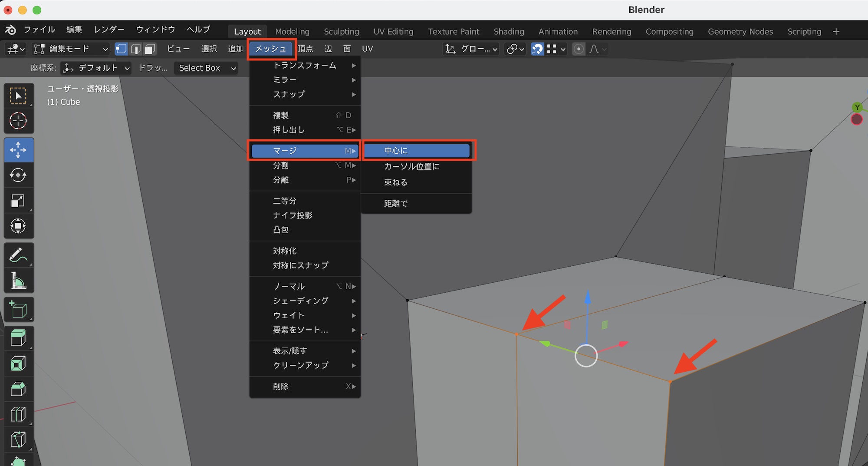Select the Rotate tool
868x466 pixels.
(x=18, y=175)
